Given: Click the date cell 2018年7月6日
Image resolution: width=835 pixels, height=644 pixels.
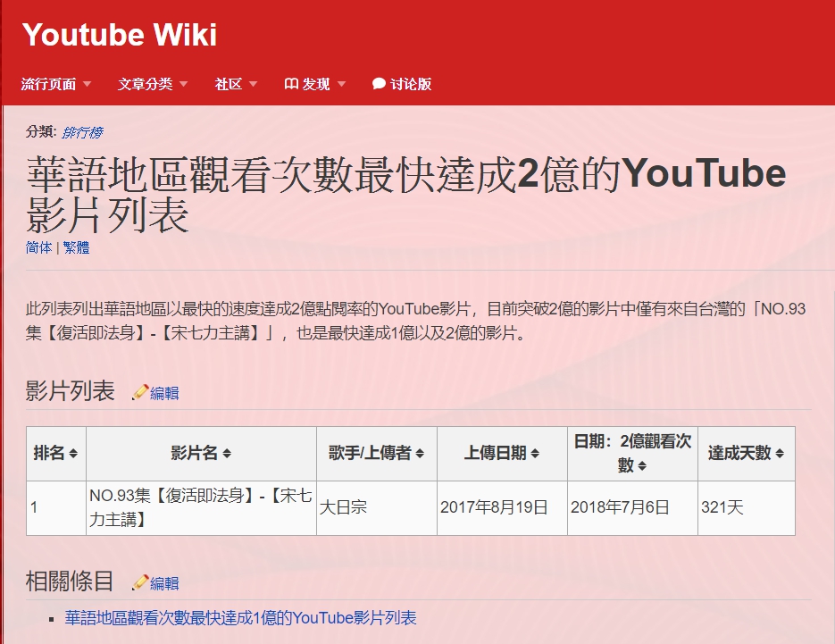Looking at the screenshot, I should [x=632, y=507].
